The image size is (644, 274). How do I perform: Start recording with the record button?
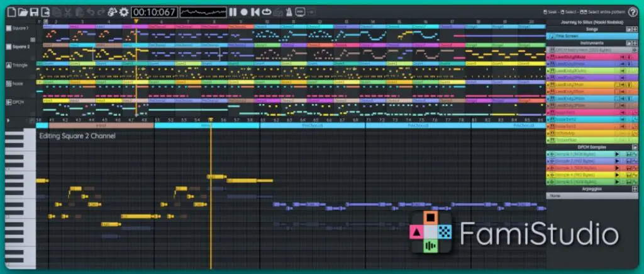(x=244, y=12)
